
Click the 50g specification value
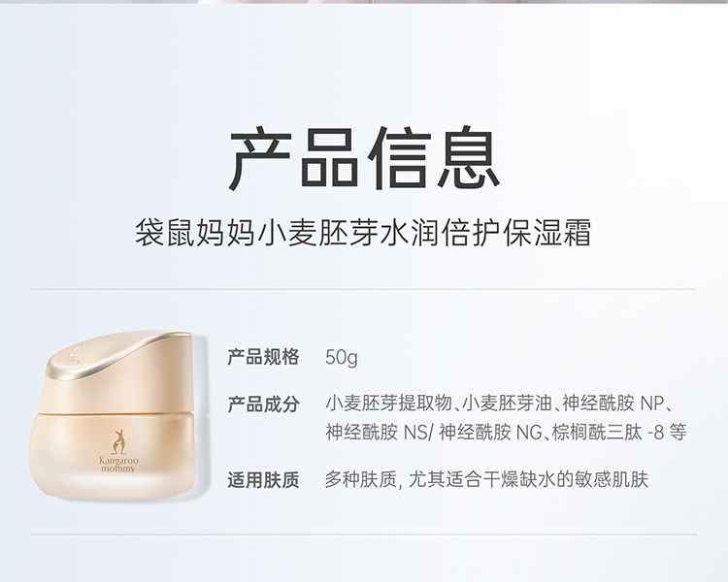[342, 358]
